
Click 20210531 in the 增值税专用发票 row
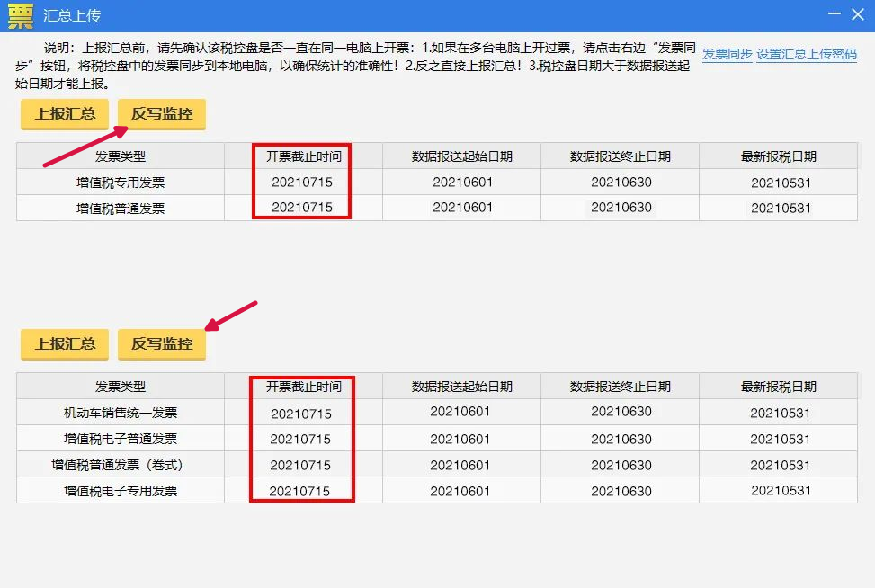coord(781,183)
